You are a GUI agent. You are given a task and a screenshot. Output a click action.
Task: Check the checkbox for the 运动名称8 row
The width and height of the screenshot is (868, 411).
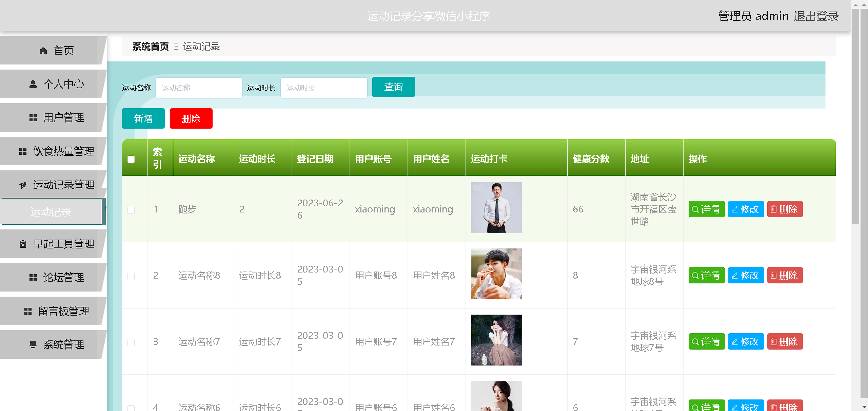pos(131,276)
